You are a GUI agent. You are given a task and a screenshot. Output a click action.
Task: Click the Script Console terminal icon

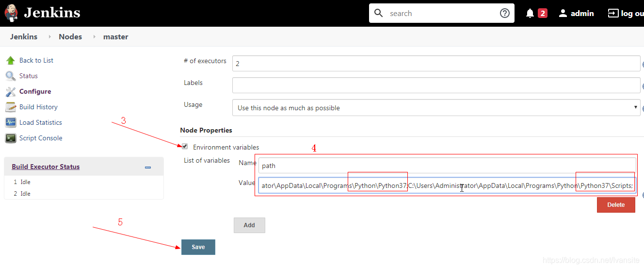point(11,138)
